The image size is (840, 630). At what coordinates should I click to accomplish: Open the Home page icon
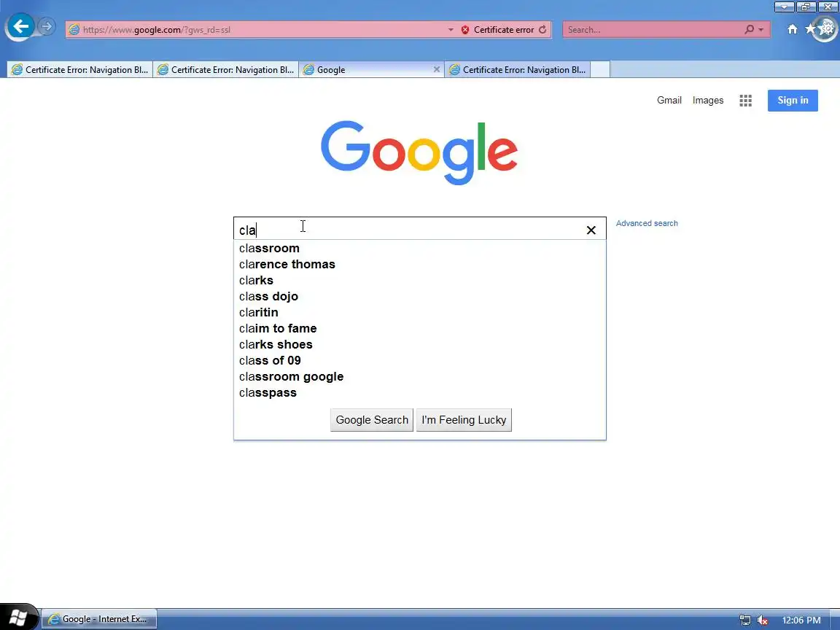(793, 29)
